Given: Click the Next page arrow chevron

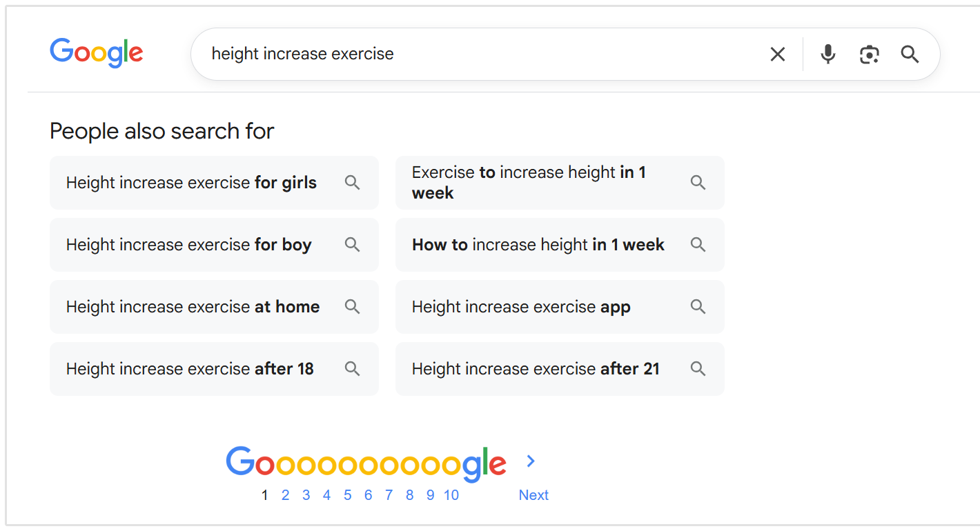Looking at the screenshot, I should (x=530, y=461).
